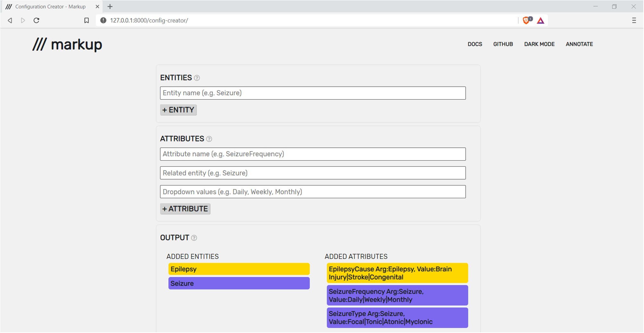
Task: Reload the page with the refresh icon
Action: click(x=37, y=21)
